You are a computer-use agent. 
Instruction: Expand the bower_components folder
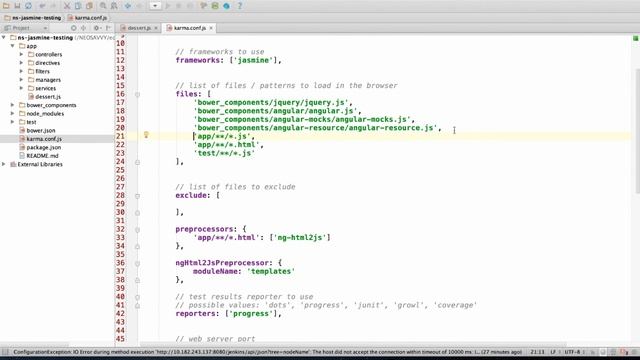[x=13, y=105]
